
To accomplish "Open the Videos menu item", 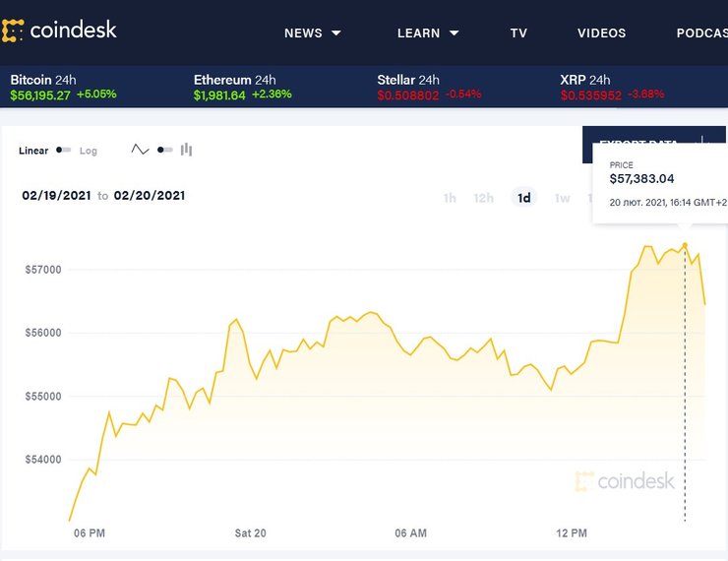I will tap(601, 32).
